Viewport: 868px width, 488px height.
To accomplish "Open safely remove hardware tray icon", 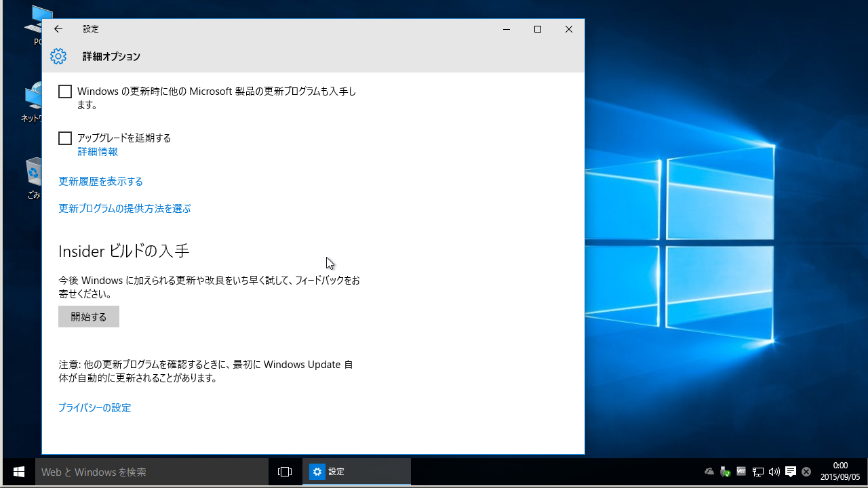I will [725, 472].
